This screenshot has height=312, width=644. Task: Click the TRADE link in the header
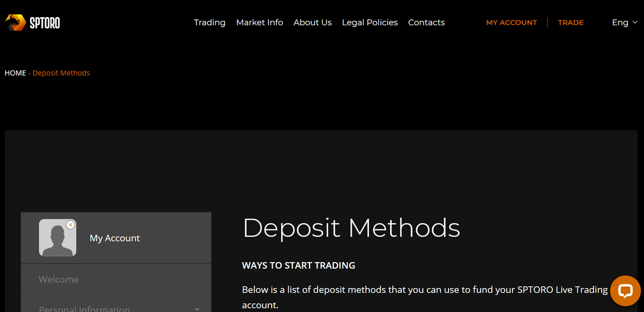click(570, 23)
